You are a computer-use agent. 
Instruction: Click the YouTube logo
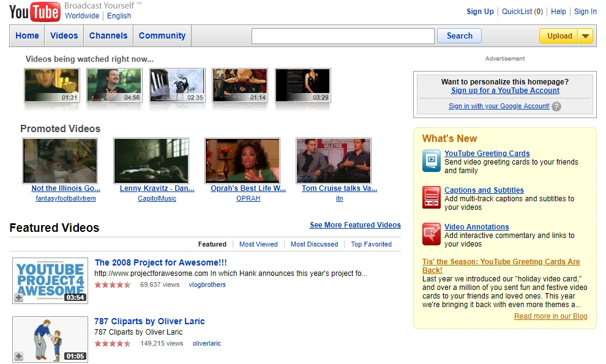(35, 12)
